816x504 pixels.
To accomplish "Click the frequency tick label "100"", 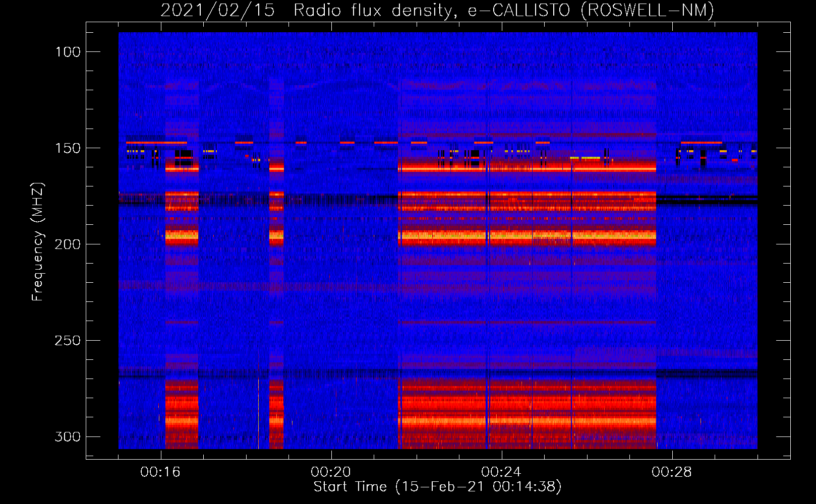I will click(68, 52).
